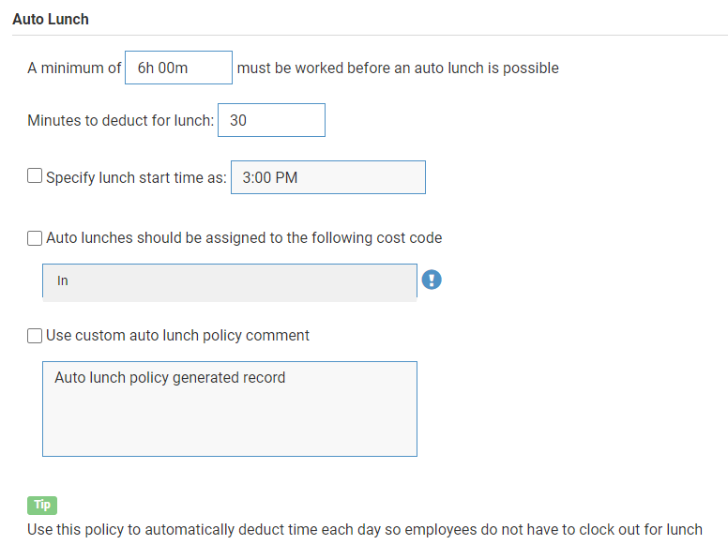Tick the specify lunch start time checkbox

pos(35,176)
